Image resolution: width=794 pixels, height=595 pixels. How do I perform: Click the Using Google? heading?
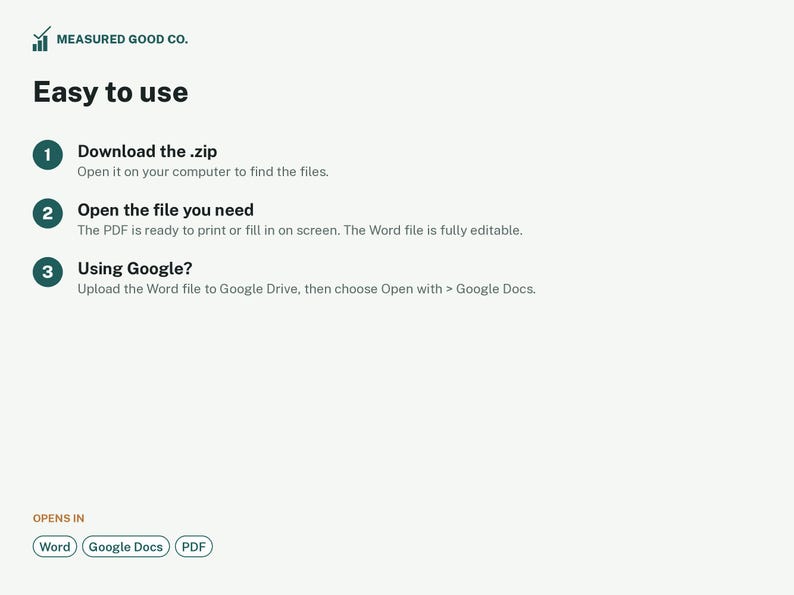(135, 268)
